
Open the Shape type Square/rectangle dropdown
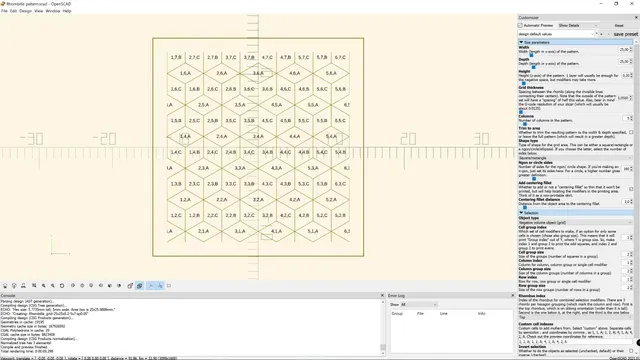(575, 158)
